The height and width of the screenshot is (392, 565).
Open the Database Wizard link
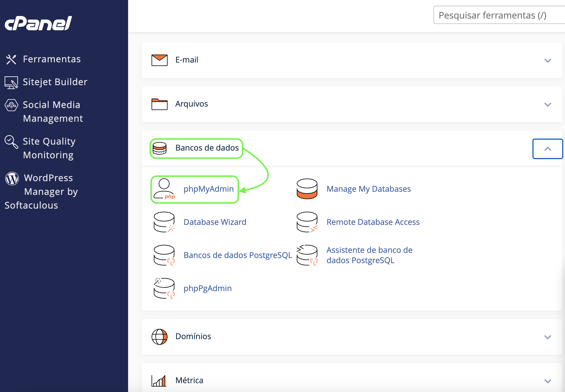pos(215,222)
